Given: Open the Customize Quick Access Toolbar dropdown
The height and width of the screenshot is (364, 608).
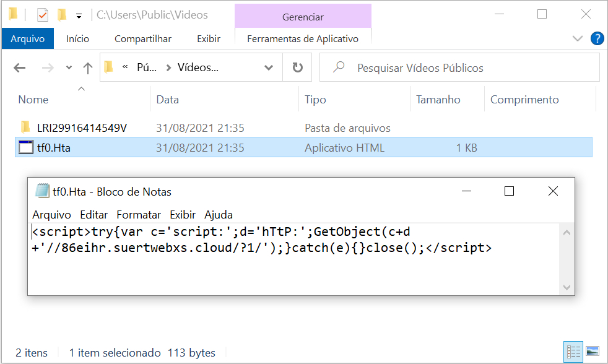Looking at the screenshot, I should [x=79, y=16].
